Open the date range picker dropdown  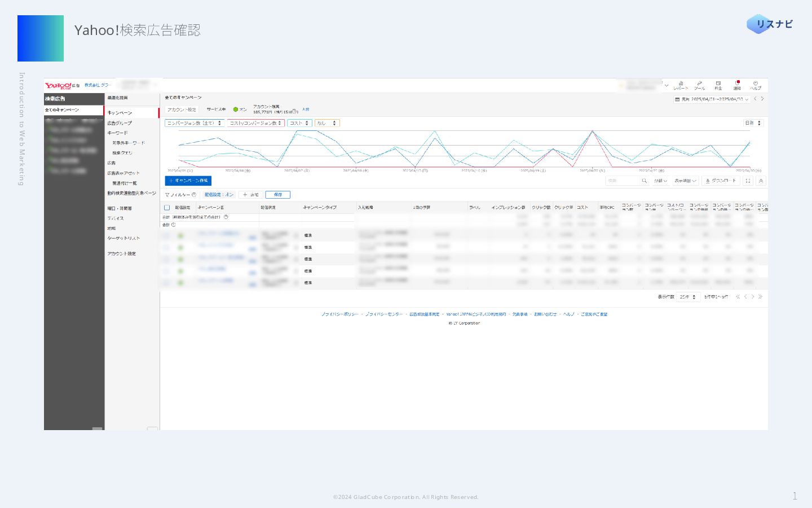tap(712, 99)
